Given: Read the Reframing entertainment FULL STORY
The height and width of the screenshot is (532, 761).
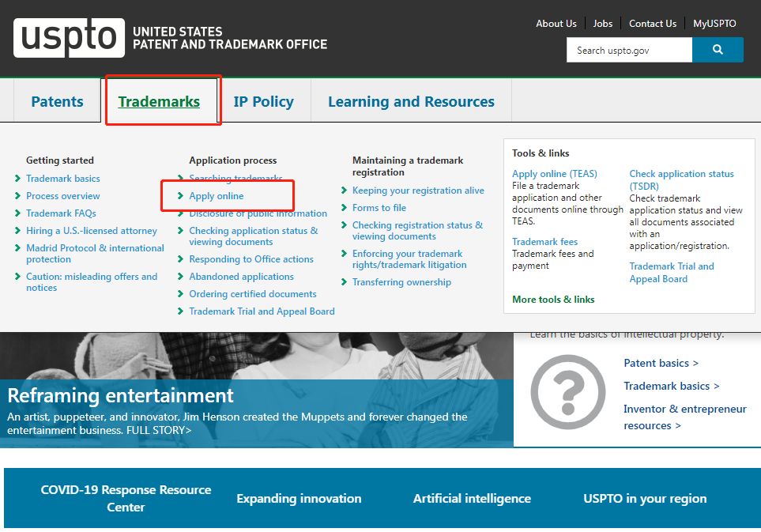Looking at the screenshot, I should click(159, 430).
